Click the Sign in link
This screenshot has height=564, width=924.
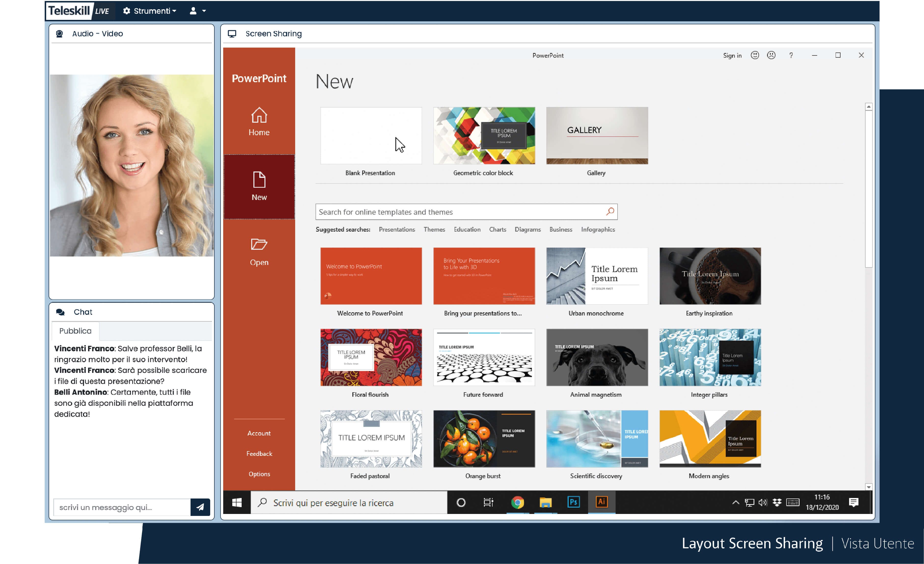pyautogui.click(x=732, y=55)
